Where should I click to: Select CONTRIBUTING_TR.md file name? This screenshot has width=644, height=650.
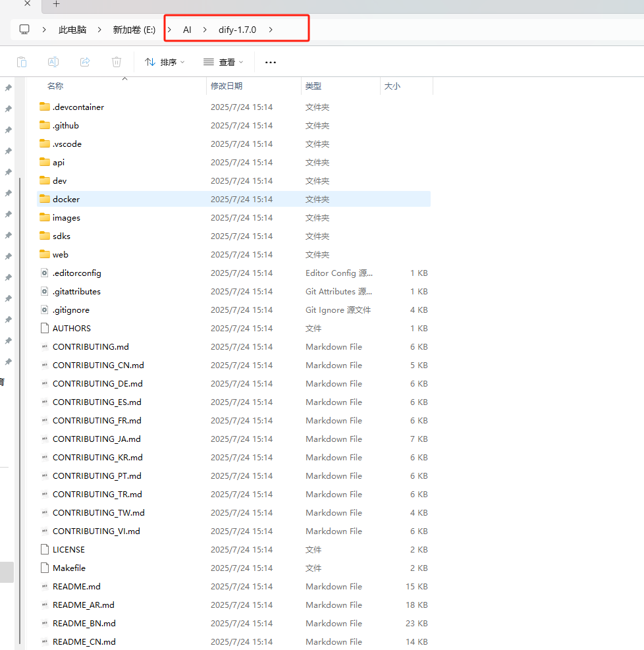click(97, 495)
